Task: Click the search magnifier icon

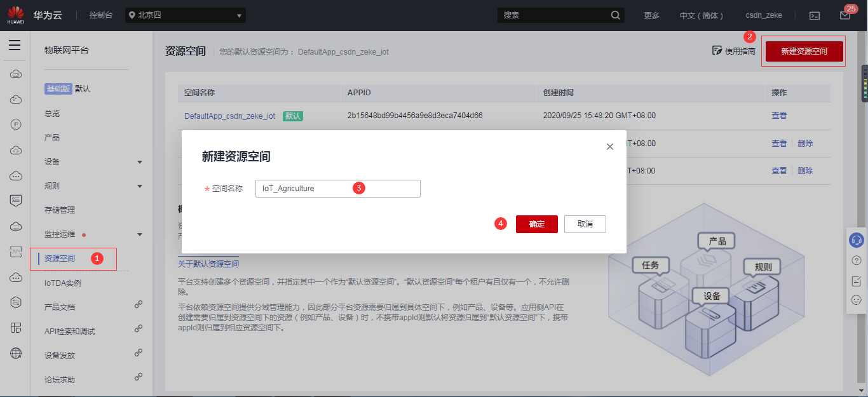Action: pyautogui.click(x=615, y=15)
